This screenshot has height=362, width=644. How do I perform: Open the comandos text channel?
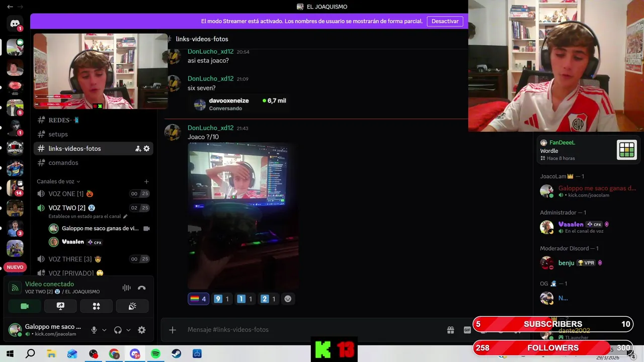click(93, 163)
